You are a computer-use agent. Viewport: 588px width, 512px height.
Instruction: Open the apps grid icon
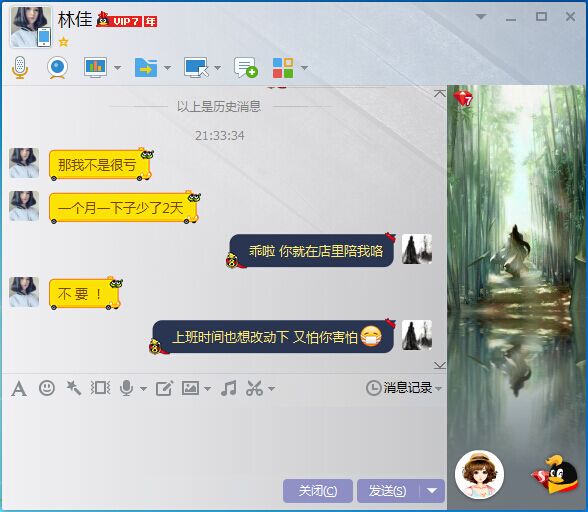[283, 68]
